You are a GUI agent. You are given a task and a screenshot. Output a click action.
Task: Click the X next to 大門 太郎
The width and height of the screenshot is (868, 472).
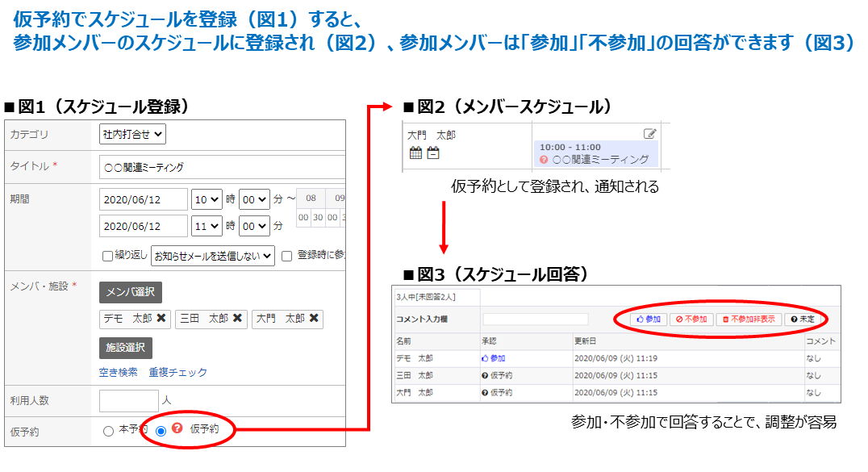coord(313,319)
